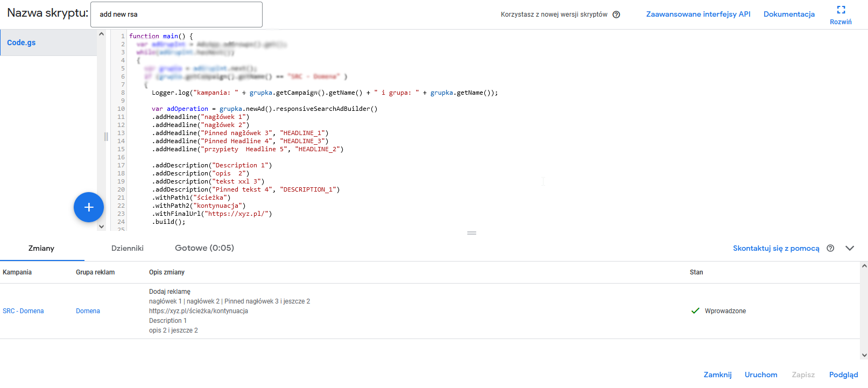The width and height of the screenshot is (868, 388).
Task: Click changes table scroll down arrow
Action: click(864, 355)
